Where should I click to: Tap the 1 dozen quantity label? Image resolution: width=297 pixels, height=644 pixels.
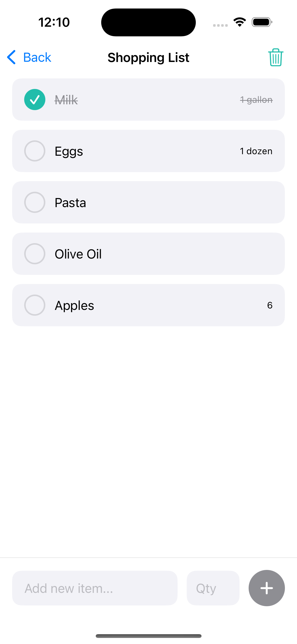pyautogui.click(x=256, y=151)
